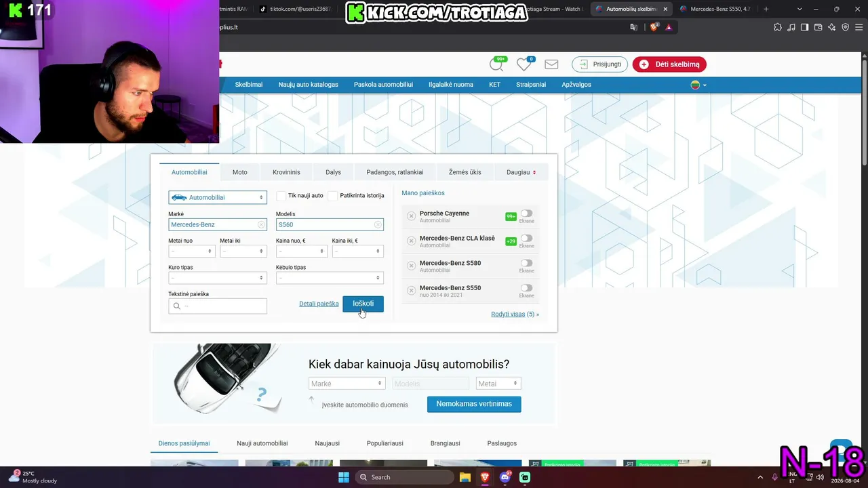The image size is (868, 488).
Task: Click the Ieškoti search button
Action: (363, 304)
